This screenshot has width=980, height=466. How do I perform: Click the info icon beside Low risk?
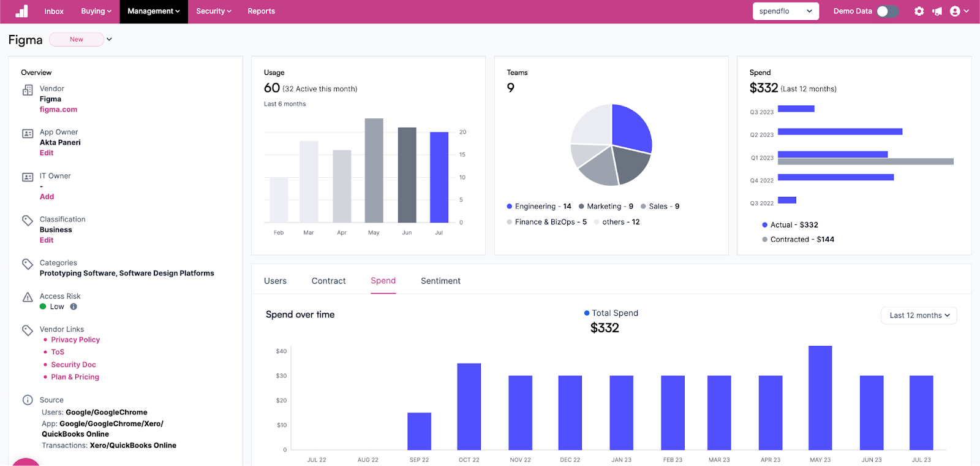point(73,307)
